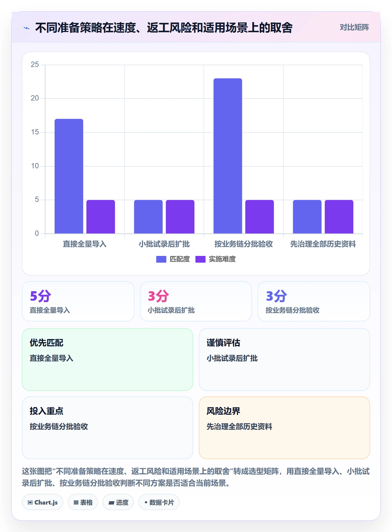Click the Chart.js tag
The image size is (392, 532).
click(x=43, y=502)
